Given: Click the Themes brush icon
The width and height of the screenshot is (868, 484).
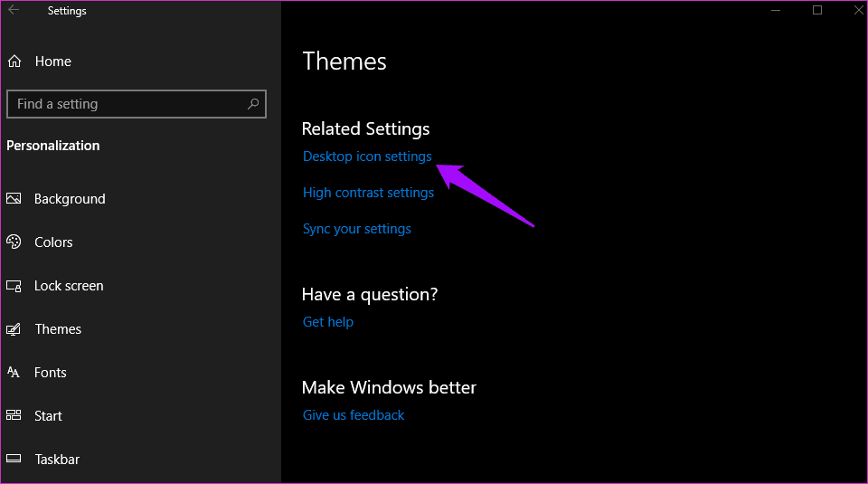Looking at the screenshot, I should pos(14,329).
